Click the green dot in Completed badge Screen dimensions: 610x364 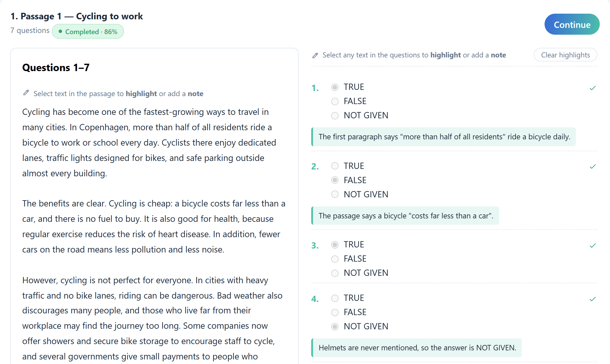point(60,32)
